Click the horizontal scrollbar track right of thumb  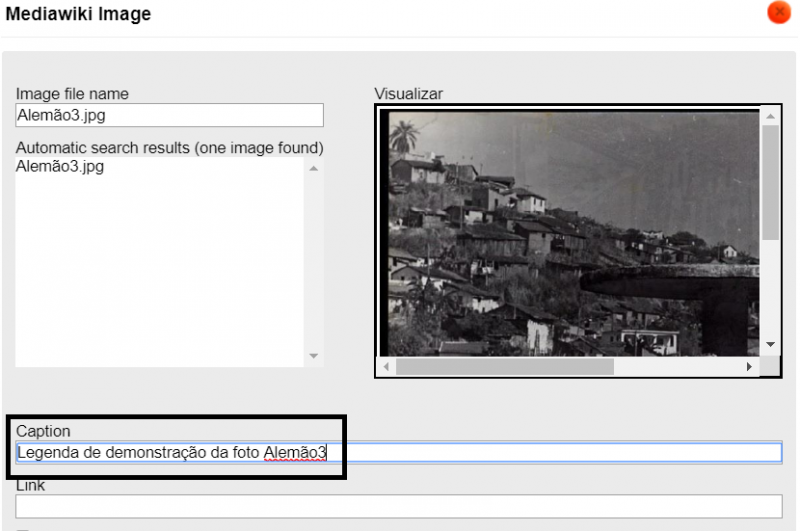[680, 367]
